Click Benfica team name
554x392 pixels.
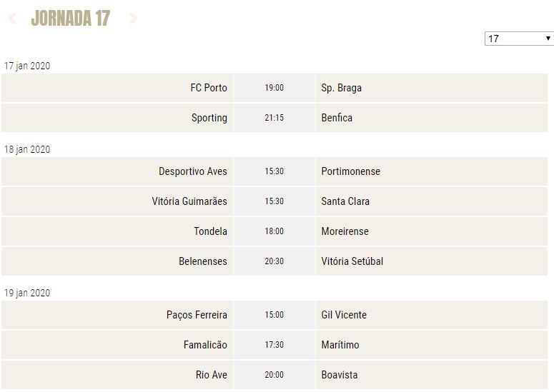pyautogui.click(x=337, y=118)
